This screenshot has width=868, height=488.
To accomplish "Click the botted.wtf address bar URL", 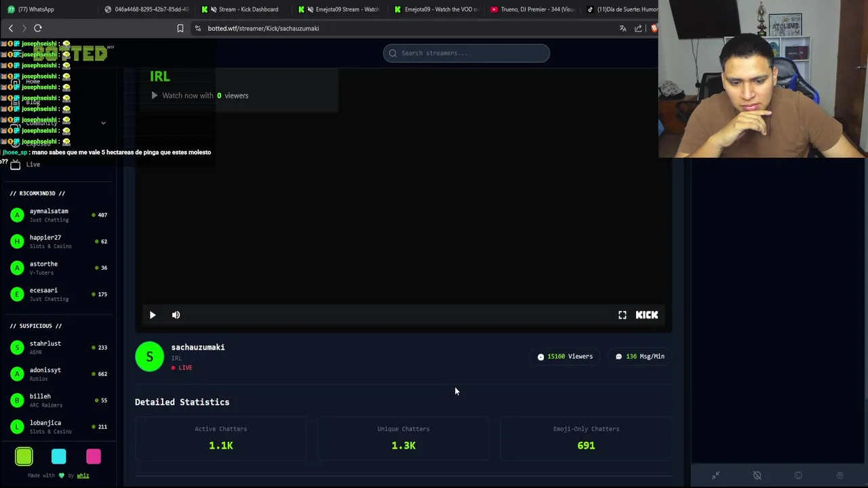I will (x=263, y=28).
